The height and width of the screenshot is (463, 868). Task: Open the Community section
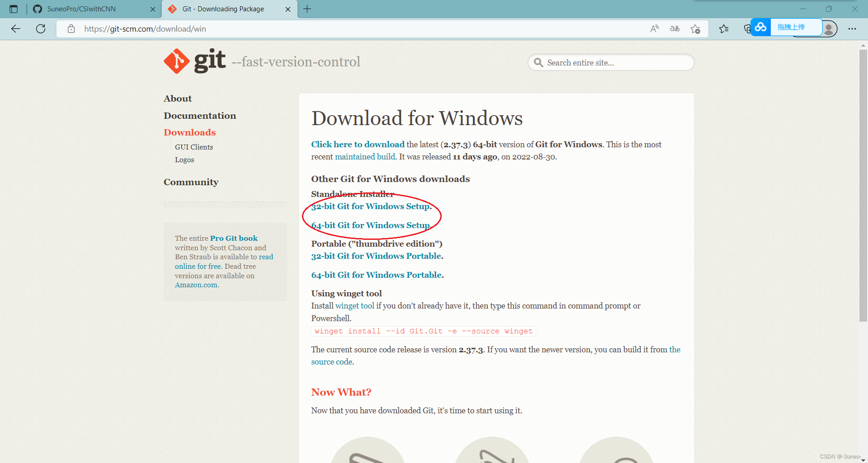(x=191, y=182)
